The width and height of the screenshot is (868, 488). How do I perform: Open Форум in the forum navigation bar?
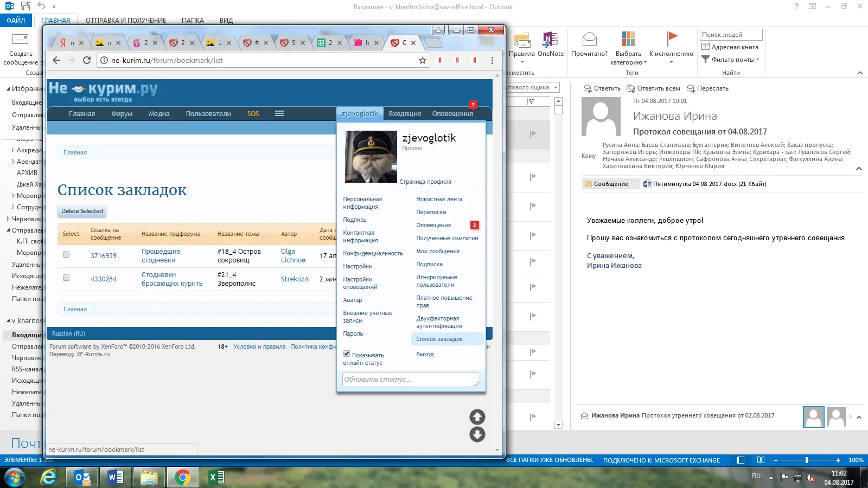(x=122, y=114)
